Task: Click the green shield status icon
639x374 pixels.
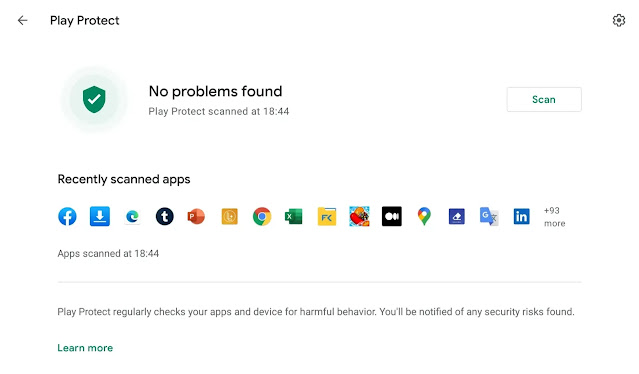Action: click(94, 99)
